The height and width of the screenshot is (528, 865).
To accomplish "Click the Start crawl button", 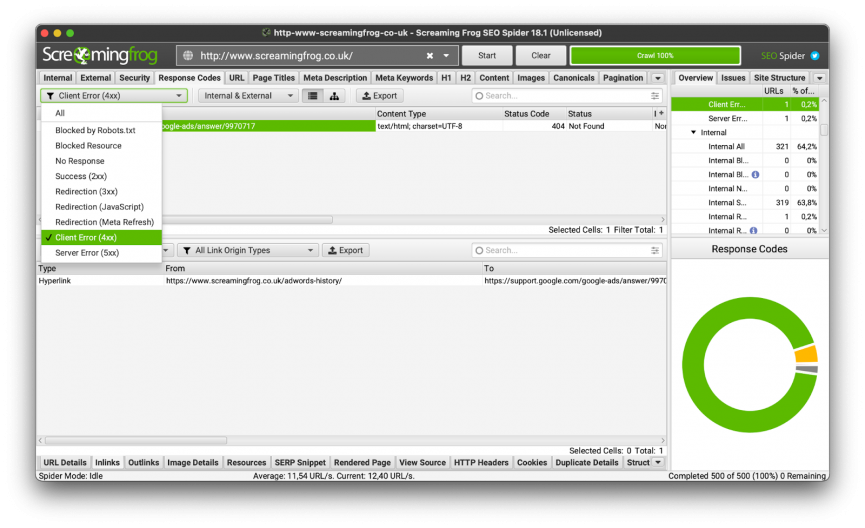I will [x=487, y=56].
